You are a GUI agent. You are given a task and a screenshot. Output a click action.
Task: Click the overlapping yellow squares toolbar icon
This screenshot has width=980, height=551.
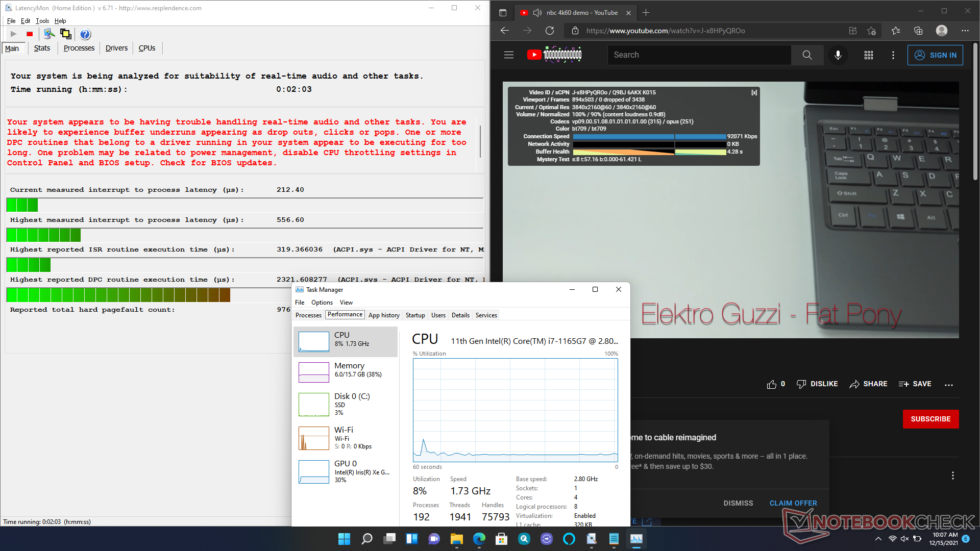coord(66,34)
